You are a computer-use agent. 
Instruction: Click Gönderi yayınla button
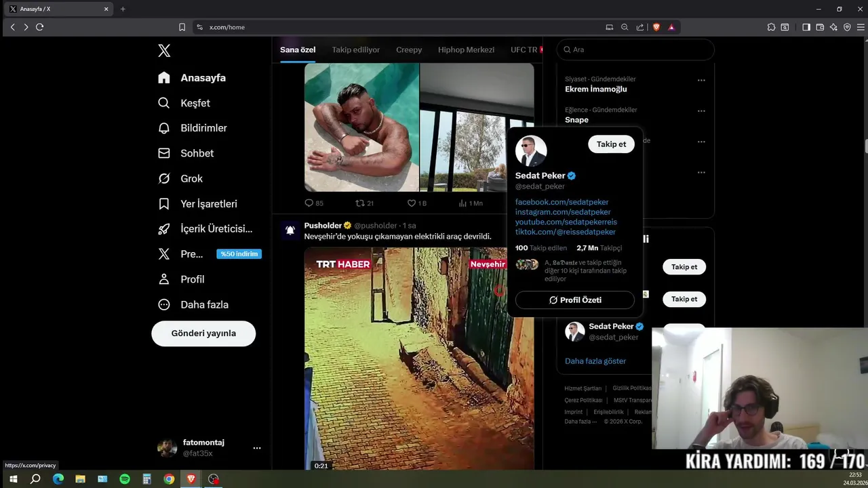click(x=203, y=333)
